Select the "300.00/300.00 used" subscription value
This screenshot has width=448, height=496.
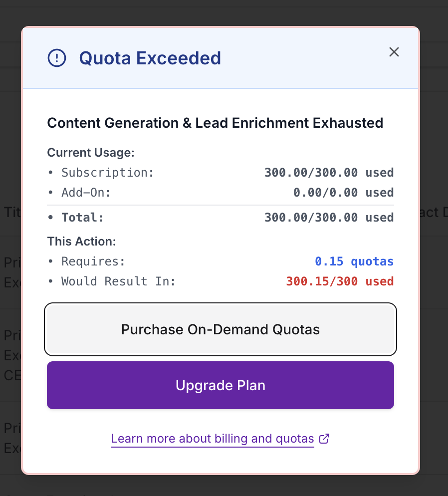point(329,172)
